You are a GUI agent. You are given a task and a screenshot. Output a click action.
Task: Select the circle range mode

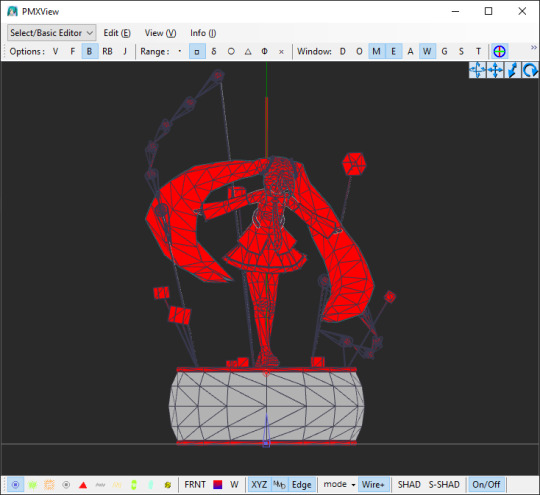231,51
